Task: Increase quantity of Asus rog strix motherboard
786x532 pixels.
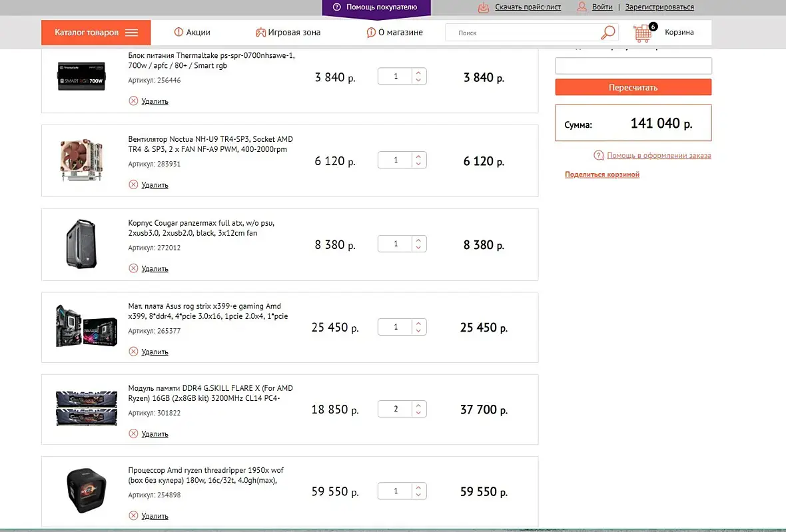Action: 418,323
